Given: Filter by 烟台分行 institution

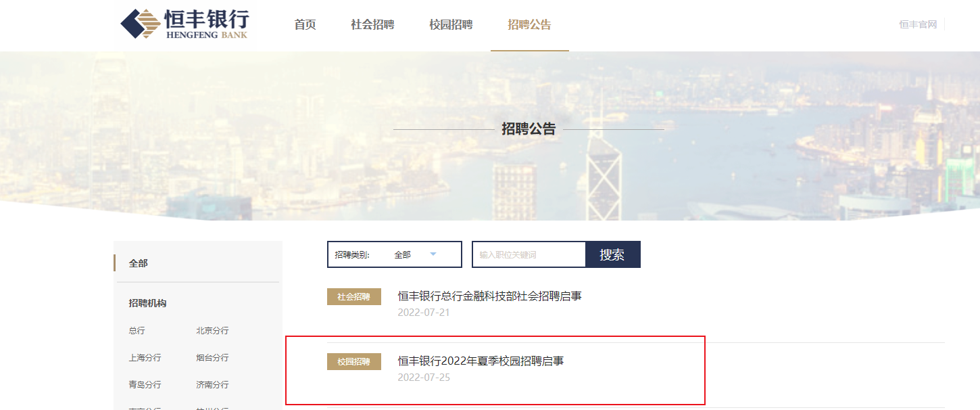Looking at the screenshot, I should click(212, 358).
